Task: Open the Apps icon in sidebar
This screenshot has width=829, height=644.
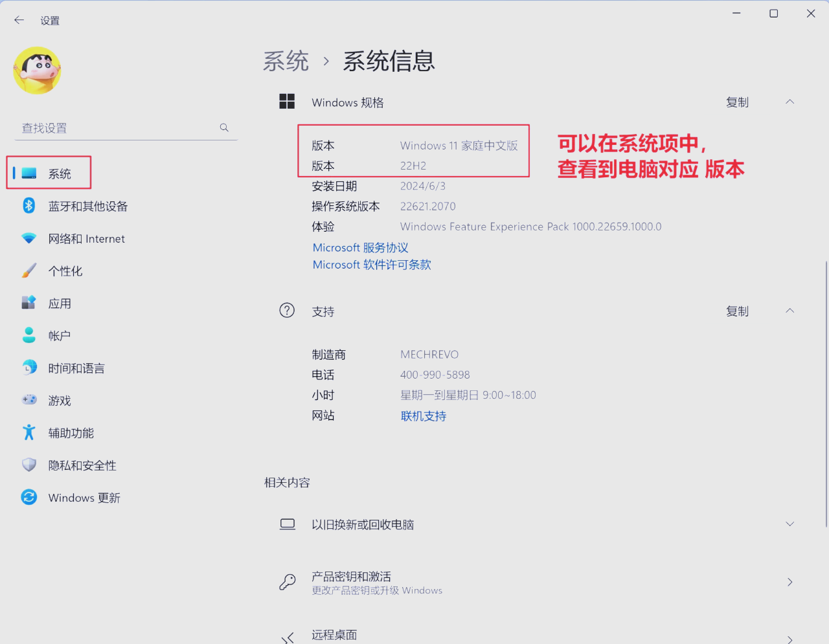Action: 29,303
